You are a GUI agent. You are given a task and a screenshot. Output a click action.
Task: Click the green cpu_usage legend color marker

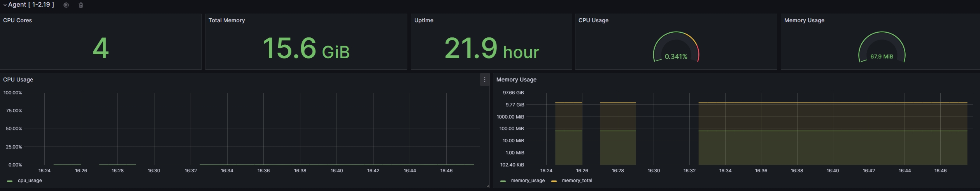[x=10, y=181]
